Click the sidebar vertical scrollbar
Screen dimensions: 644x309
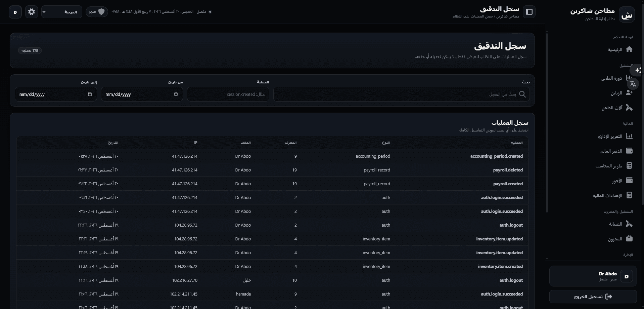[547, 123]
